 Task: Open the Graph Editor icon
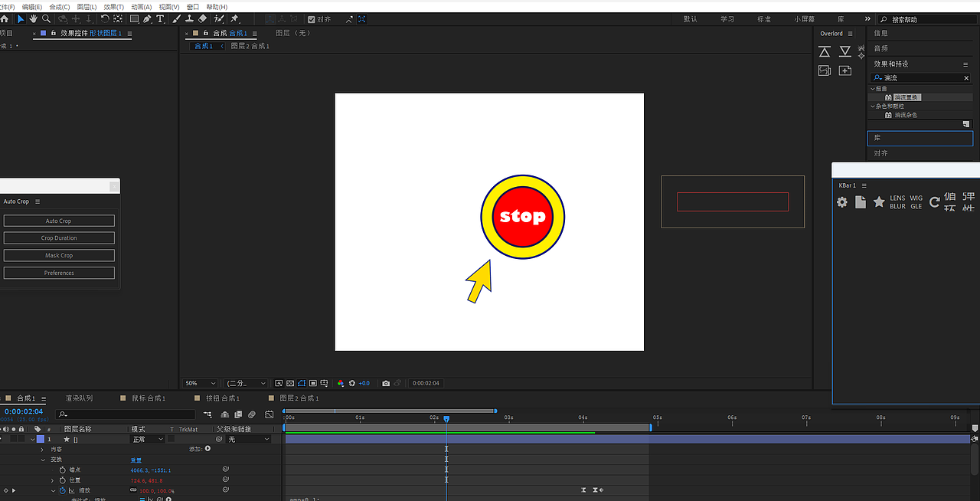pos(269,414)
